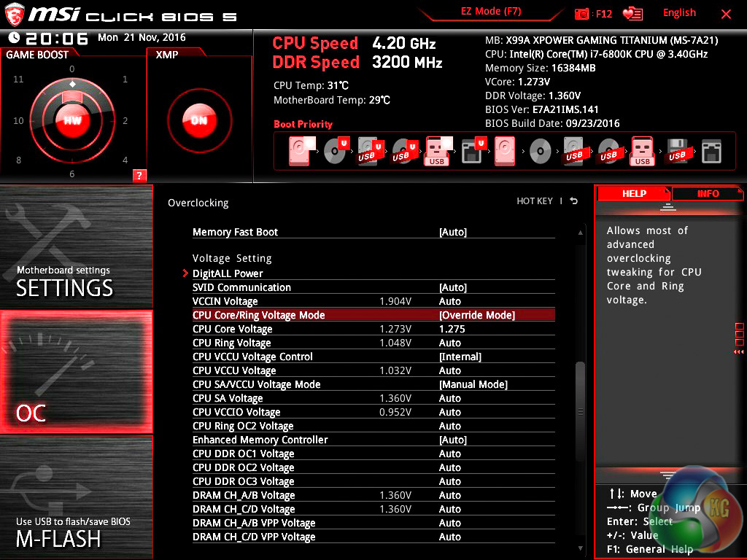Open the favorites heart icon
This screenshot has height=560, width=747.
tap(632, 14)
